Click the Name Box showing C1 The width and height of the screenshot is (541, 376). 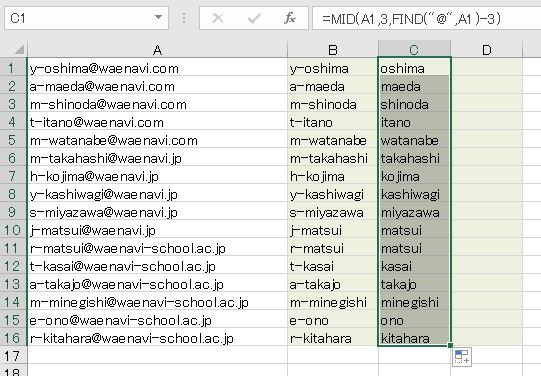pyautogui.click(x=86, y=18)
